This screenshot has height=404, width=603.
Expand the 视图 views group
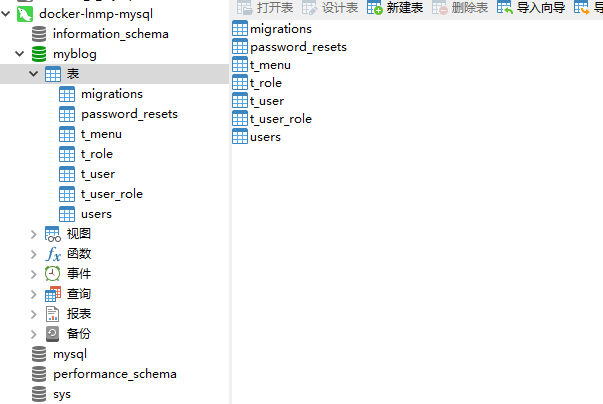(33, 234)
